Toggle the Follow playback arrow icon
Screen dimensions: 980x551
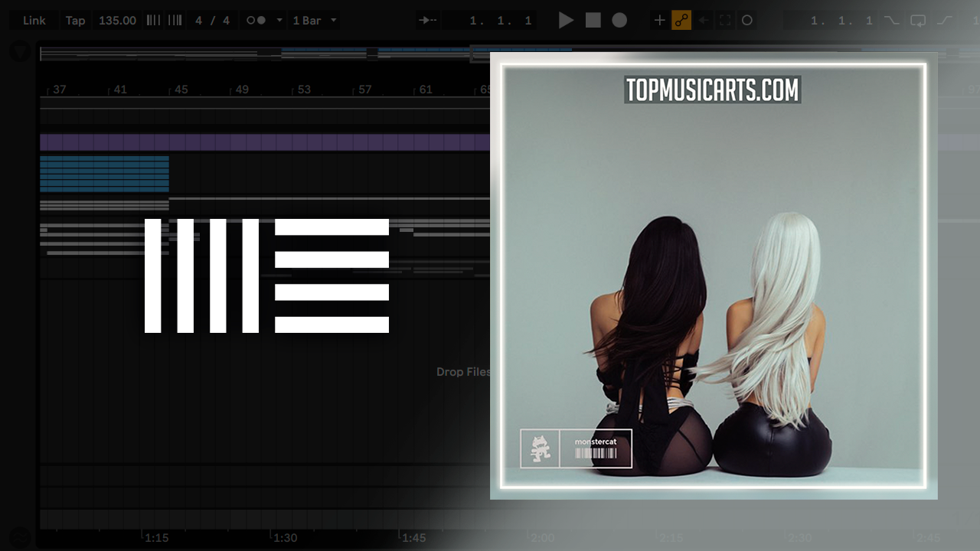428,21
